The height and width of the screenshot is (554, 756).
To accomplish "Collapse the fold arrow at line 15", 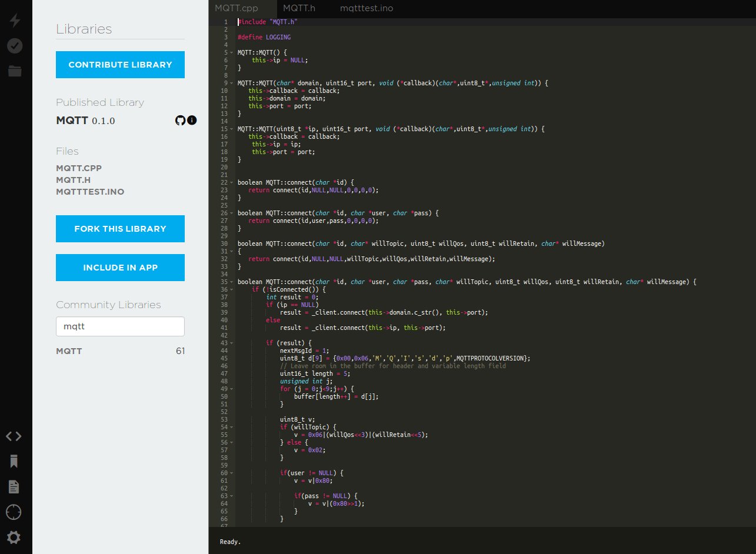I will click(x=232, y=129).
